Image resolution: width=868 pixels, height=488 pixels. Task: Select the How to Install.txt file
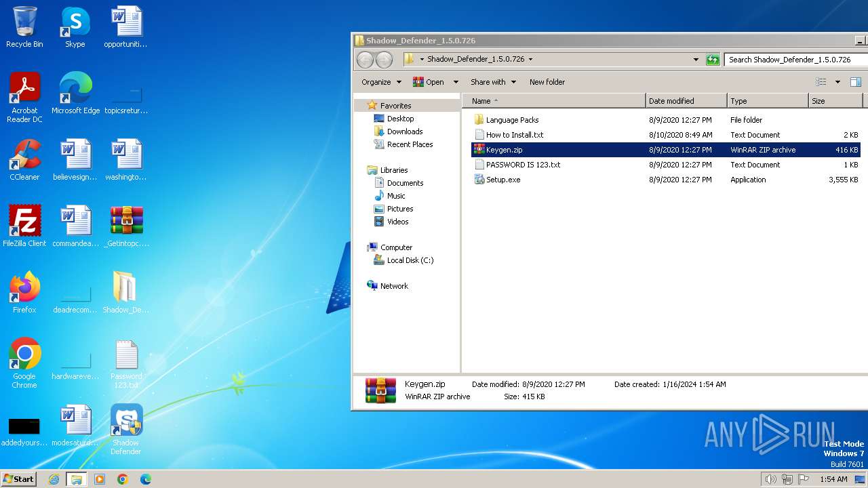coord(515,135)
